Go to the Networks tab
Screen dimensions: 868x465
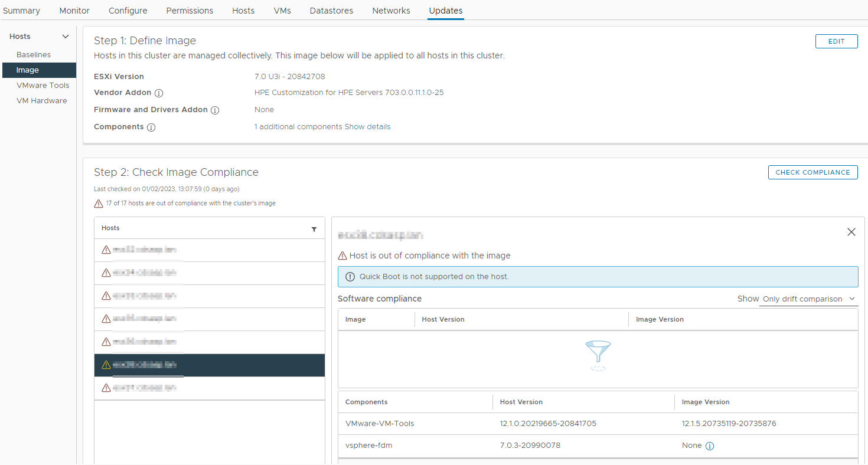(x=391, y=11)
